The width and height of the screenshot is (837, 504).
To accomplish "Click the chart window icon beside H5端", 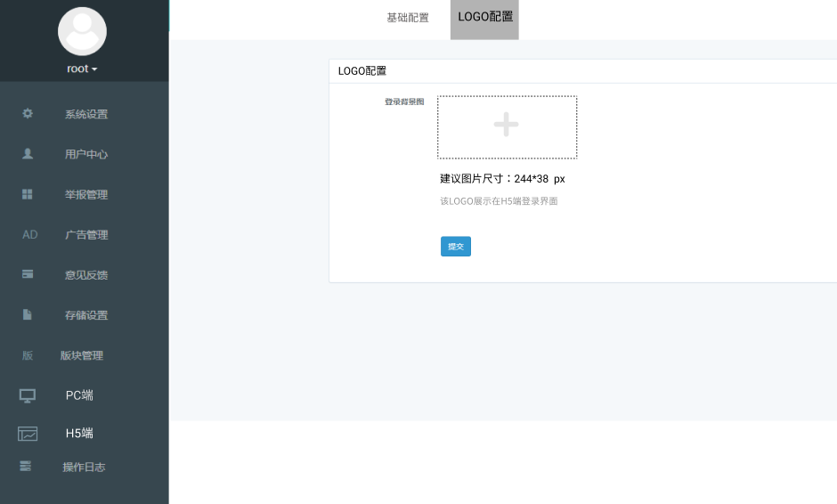I will pyautogui.click(x=28, y=434).
